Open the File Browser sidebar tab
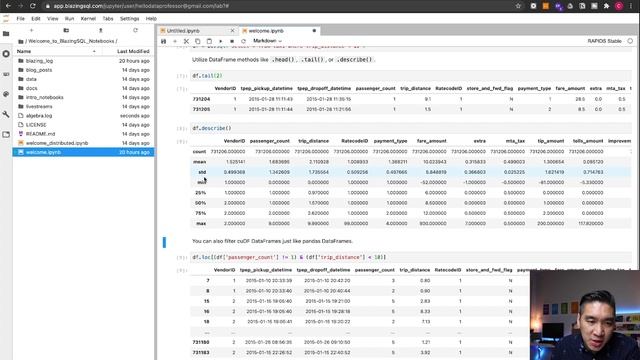Image resolution: width=640 pixels, height=360 pixels. click(6, 34)
